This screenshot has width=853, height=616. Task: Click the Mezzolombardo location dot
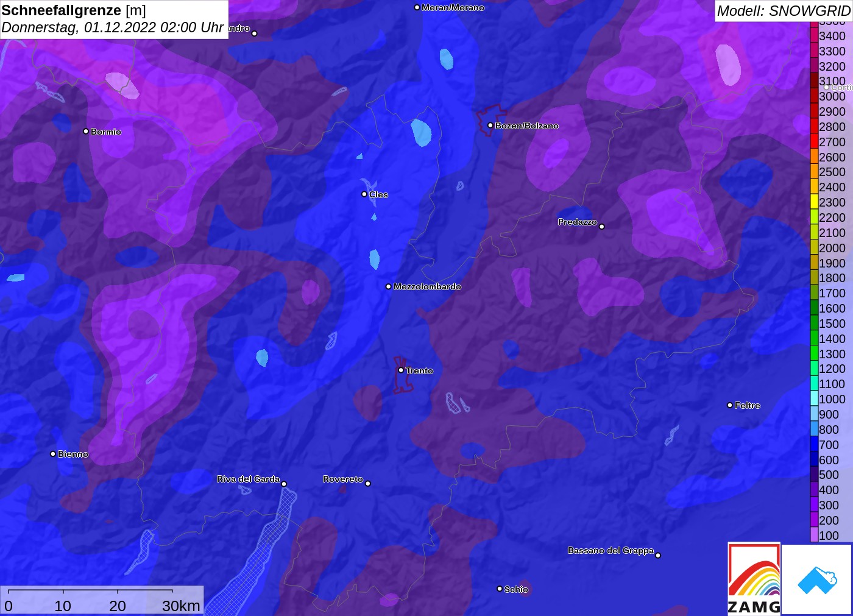[x=389, y=286]
